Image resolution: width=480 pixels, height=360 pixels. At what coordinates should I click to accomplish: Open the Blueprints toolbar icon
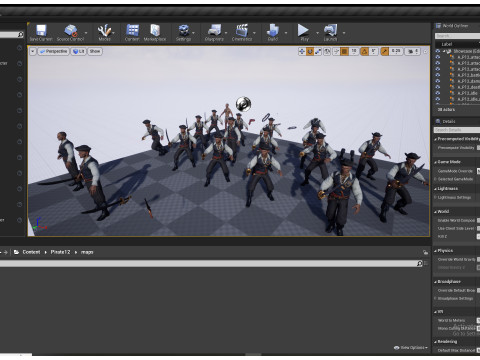[214, 30]
